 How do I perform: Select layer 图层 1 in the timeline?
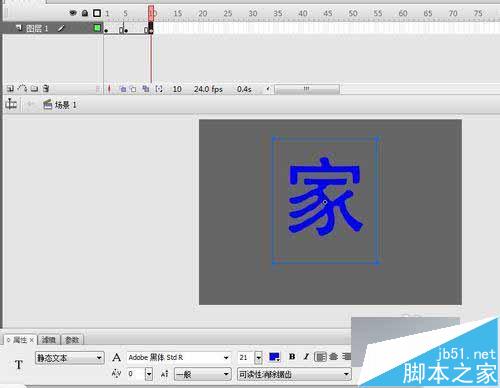pyautogui.click(x=37, y=29)
